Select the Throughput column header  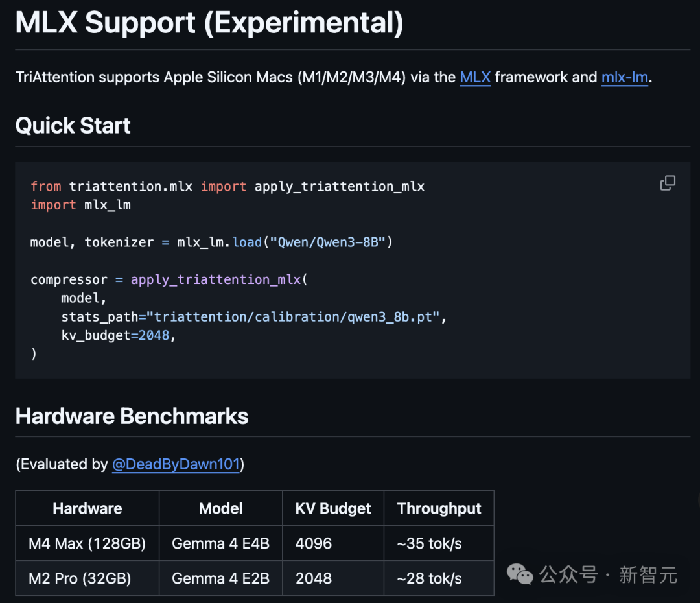coord(439,508)
